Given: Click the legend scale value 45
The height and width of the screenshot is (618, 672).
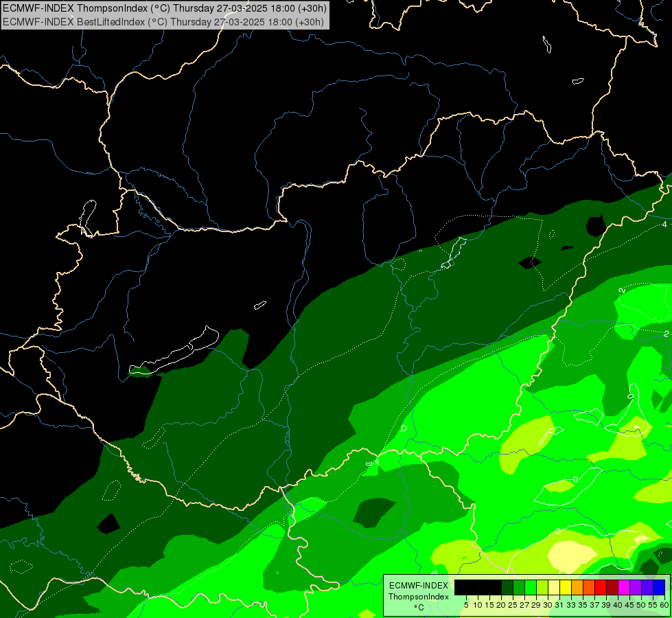Looking at the screenshot, I should (630, 605).
